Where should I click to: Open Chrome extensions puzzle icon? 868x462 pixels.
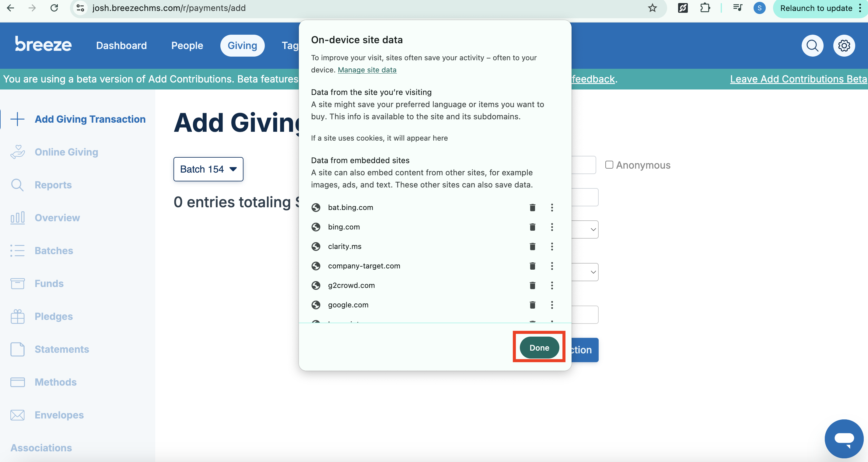[x=705, y=8]
